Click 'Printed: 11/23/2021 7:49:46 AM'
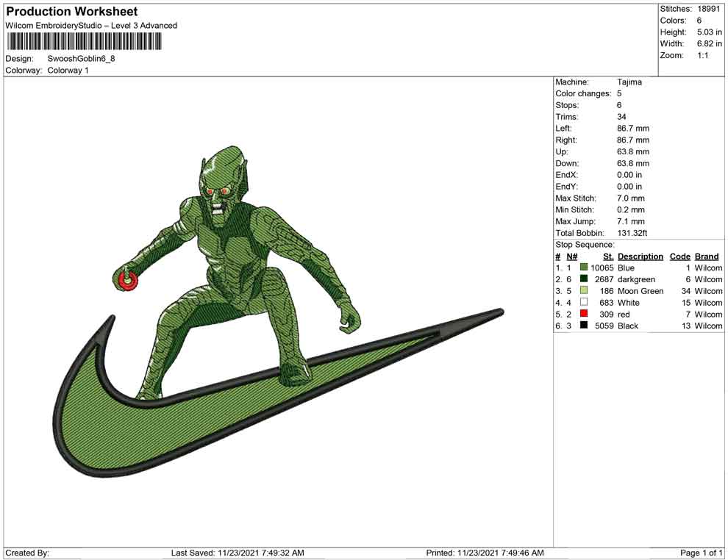 tap(485, 553)
